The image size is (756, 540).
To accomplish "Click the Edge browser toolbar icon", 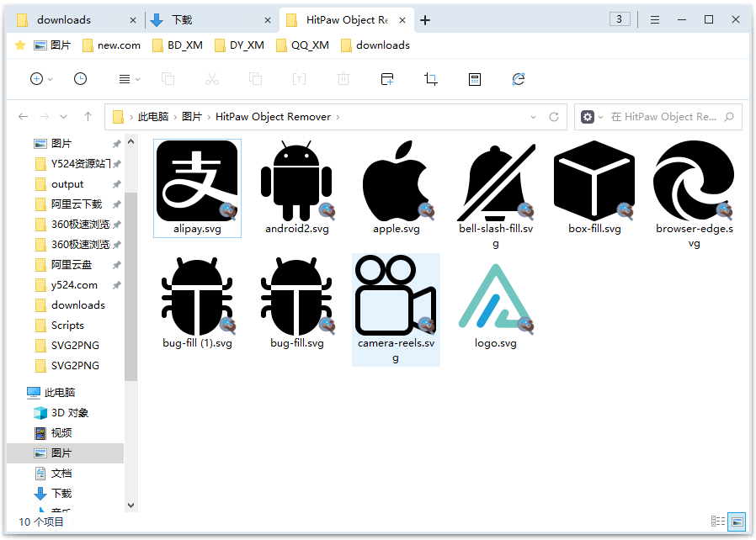I will click(x=519, y=79).
